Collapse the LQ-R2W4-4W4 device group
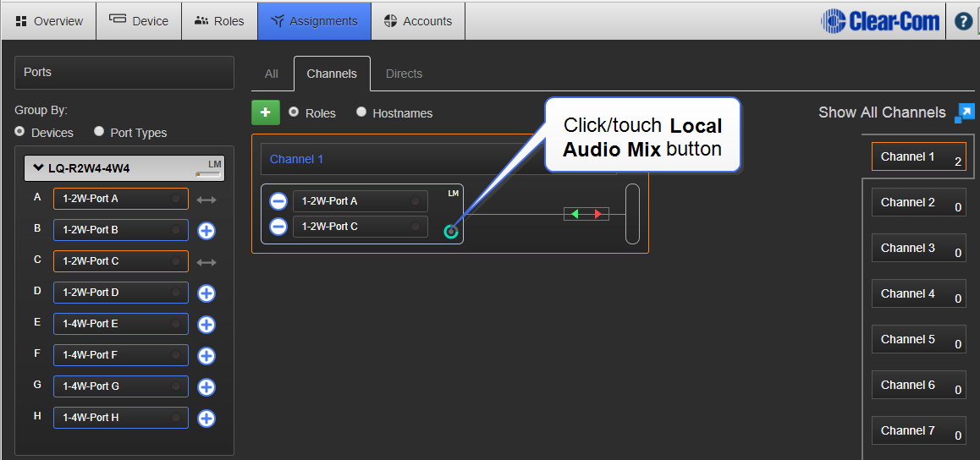 tap(38, 167)
